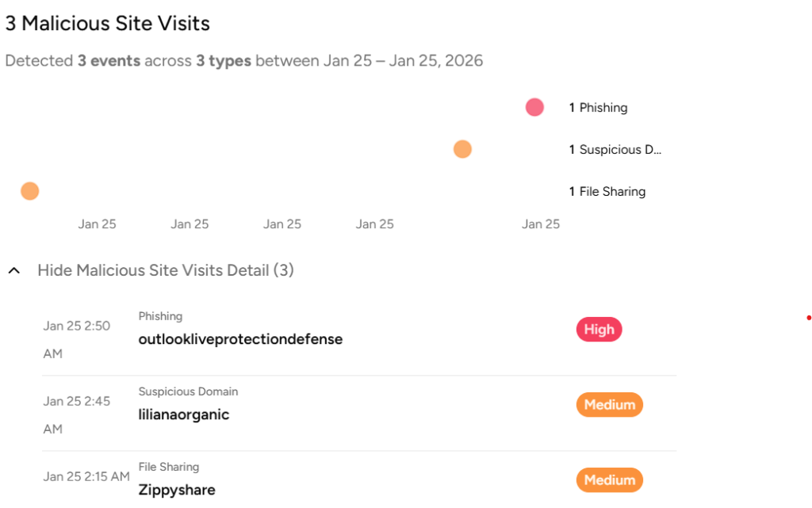Click the Jan 25 2:15 AM timestamp
Screen dimensions: 812x508
(86, 476)
